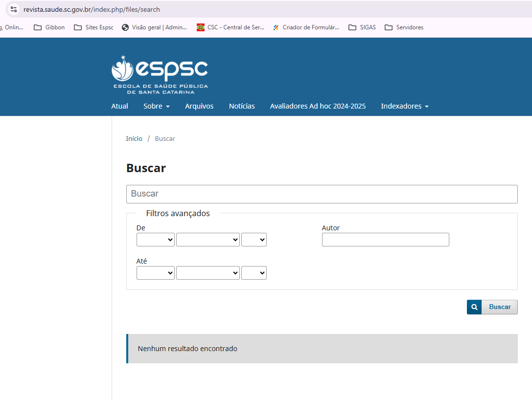Click the ESPSC logo in header

(160, 74)
